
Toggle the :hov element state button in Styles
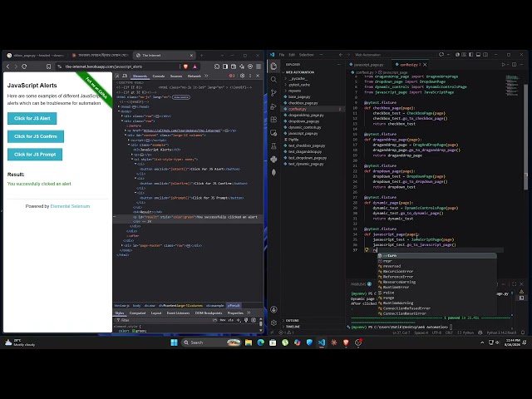click(x=223, y=320)
